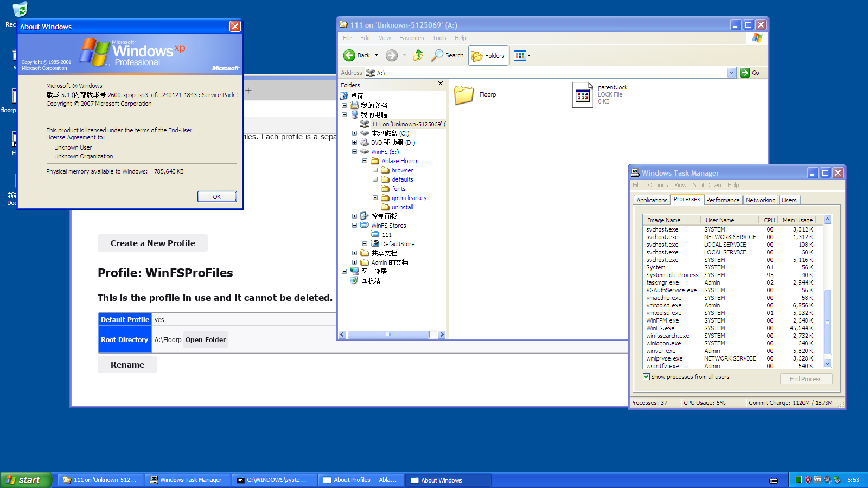
Task: Switch to Users tab in Task Manager
Action: (789, 200)
